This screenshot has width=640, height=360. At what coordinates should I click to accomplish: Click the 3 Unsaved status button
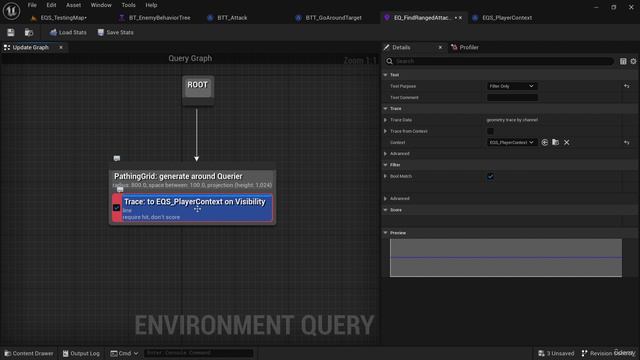point(556,353)
